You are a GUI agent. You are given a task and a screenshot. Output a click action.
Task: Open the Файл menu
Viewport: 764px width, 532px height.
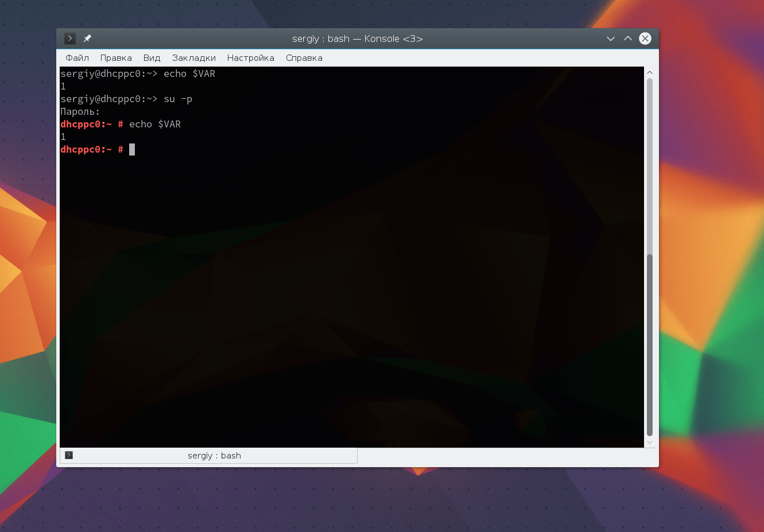[x=77, y=58]
